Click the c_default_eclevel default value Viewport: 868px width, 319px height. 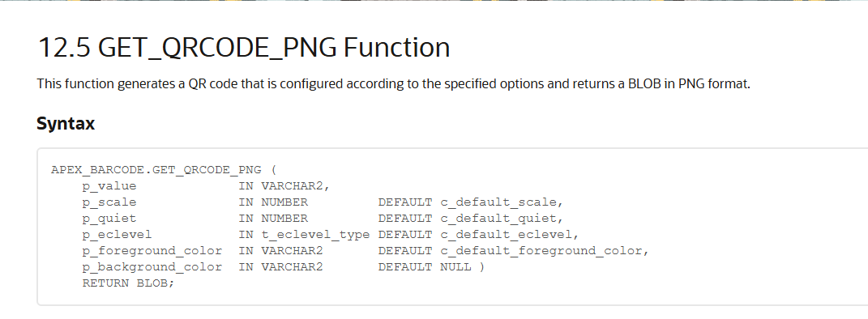pos(509,235)
